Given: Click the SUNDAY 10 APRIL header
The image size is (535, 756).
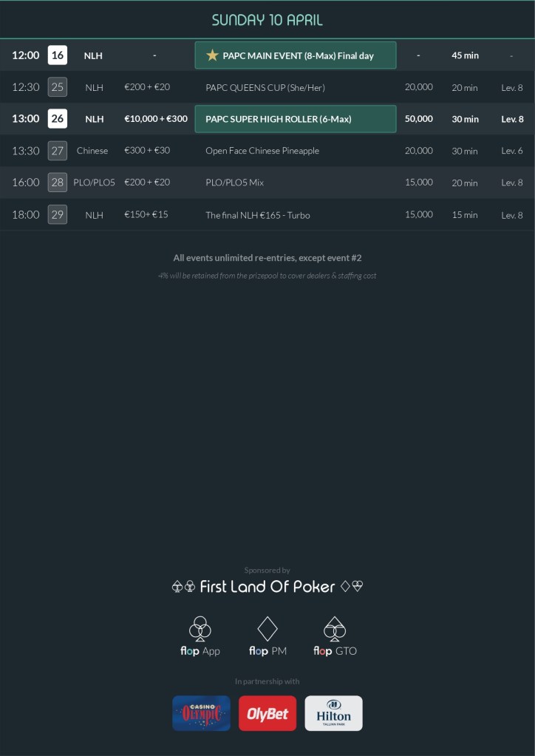Looking at the screenshot, I should pyautogui.click(x=267, y=20).
